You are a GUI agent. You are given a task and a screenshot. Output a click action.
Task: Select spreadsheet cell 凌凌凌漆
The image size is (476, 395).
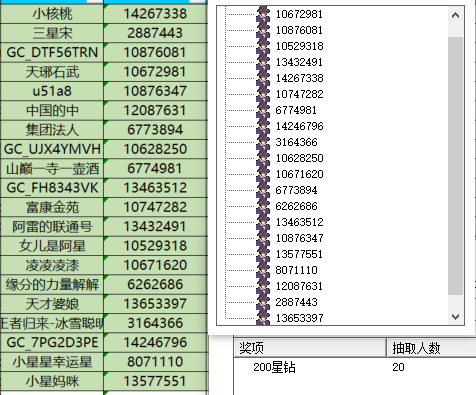pos(52,265)
